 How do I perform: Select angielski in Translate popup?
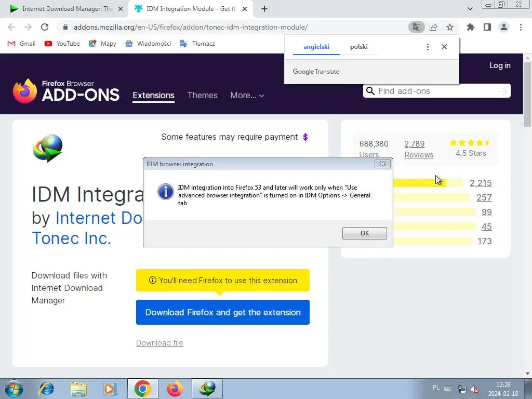(x=316, y=47)
